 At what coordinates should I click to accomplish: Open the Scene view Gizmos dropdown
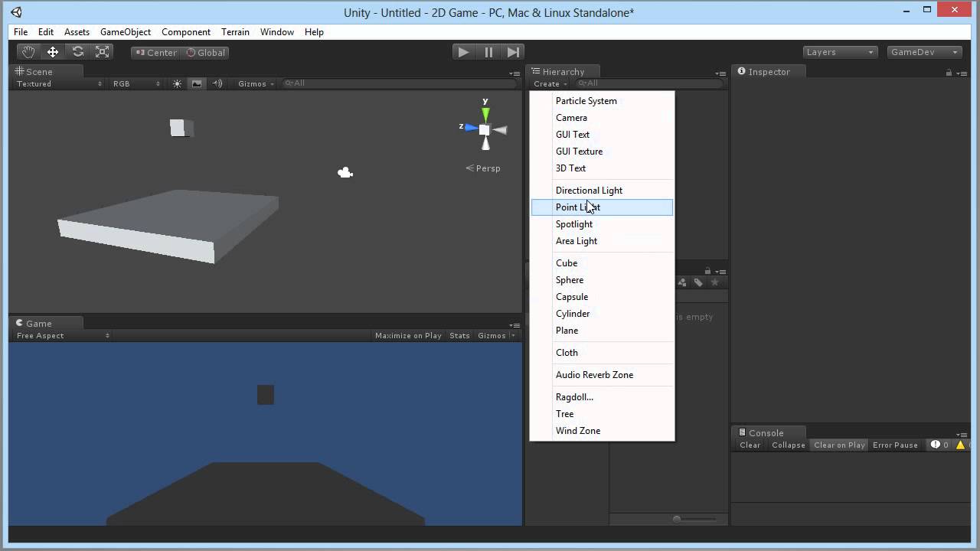point(256,84)
